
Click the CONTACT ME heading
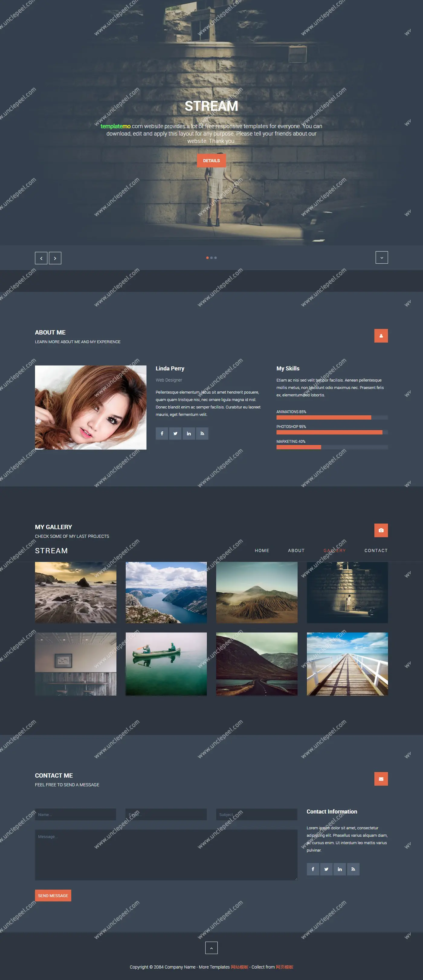click(x=54, y=775)
